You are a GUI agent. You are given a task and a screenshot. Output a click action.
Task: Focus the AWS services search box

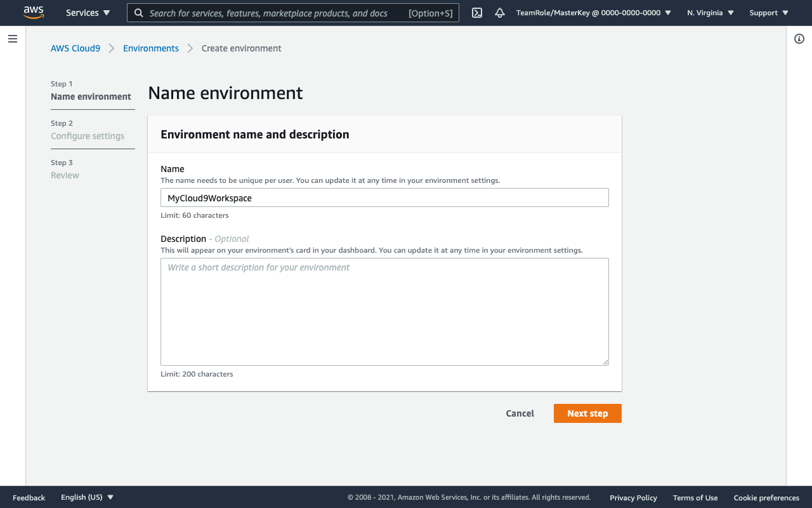[x=292, y=13]
